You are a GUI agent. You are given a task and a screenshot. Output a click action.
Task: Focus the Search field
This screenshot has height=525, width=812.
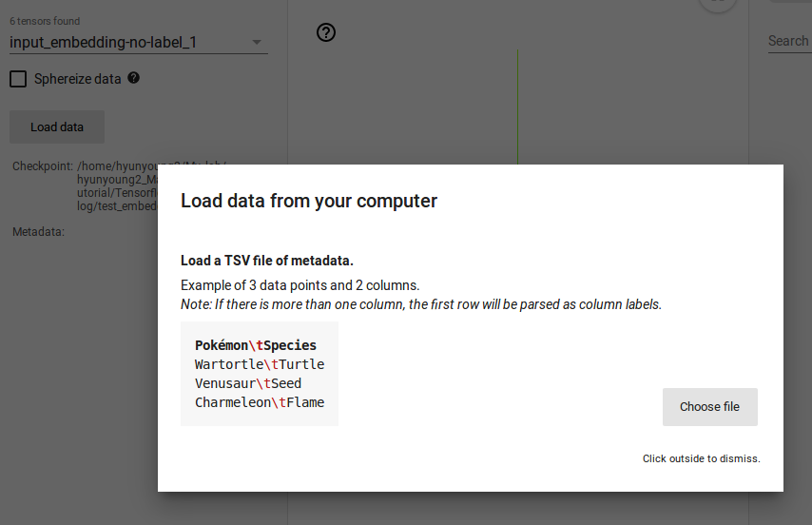pos(789,41)
